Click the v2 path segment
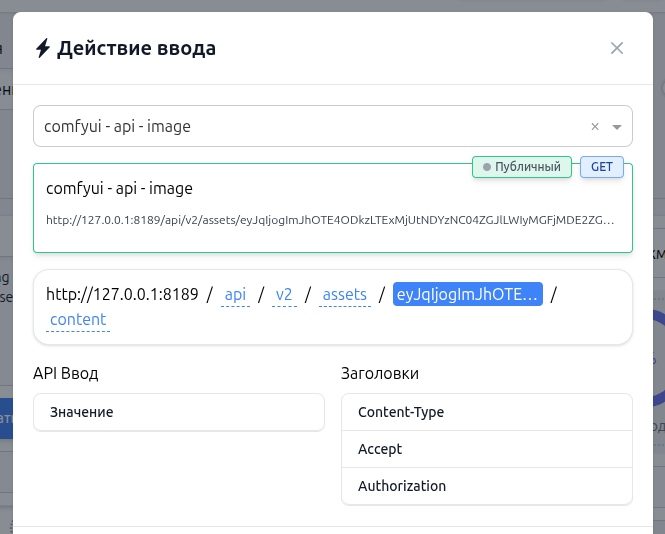The width and height of the screenshot is (665, 534). point(284,294)
